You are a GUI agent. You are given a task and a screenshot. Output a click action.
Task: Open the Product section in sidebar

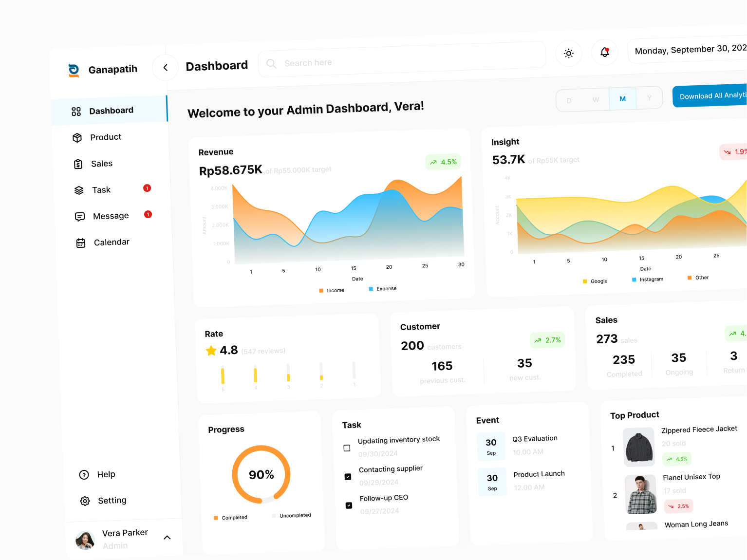pos(78,137)
